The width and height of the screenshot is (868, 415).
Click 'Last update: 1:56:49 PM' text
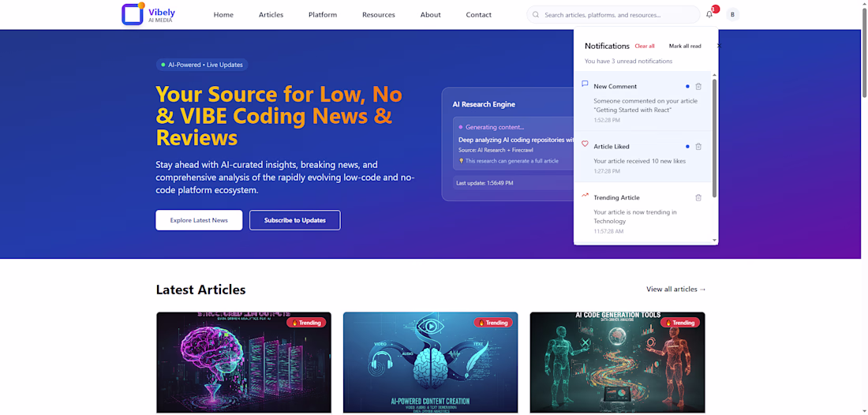click(485, 183)
